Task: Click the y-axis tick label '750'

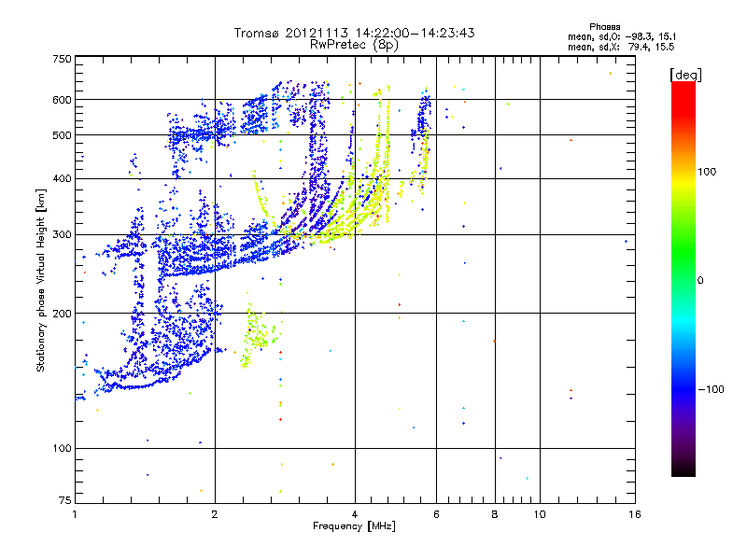Action: point(63,59)
